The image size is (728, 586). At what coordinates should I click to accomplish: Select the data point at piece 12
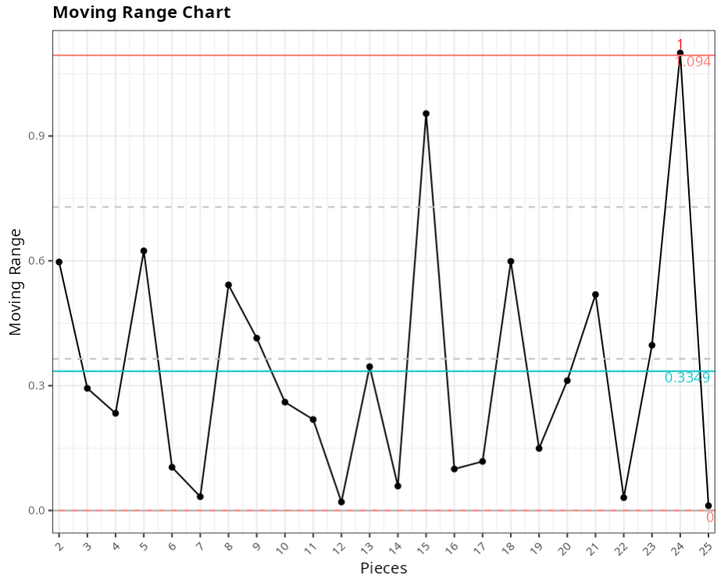pyautogui.click(x=342, y=502)
